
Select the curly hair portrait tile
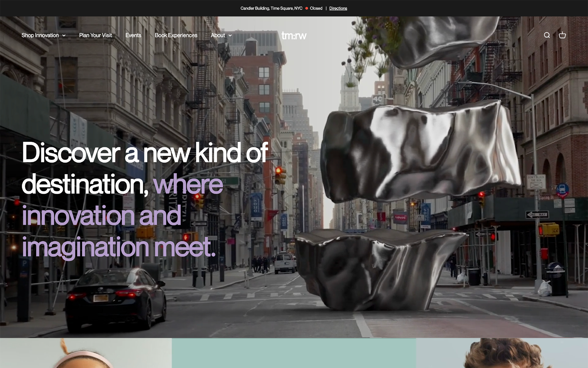click(x=502, y=353)
